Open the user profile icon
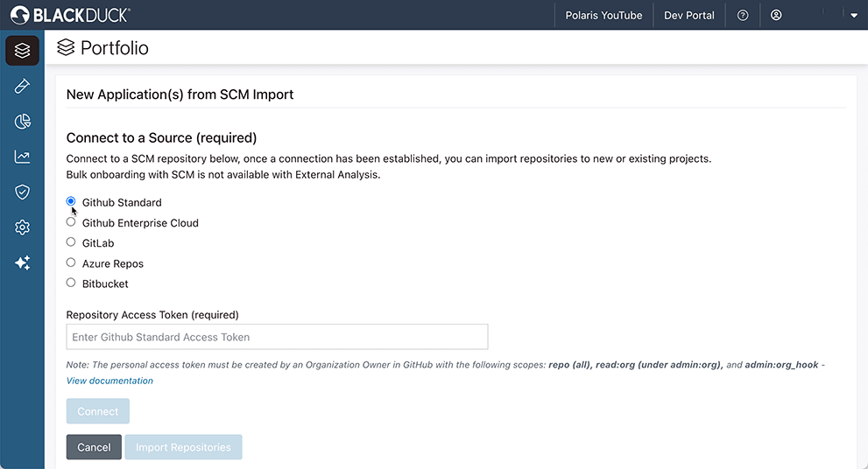 pyautogui.click(x=776, y=16)
